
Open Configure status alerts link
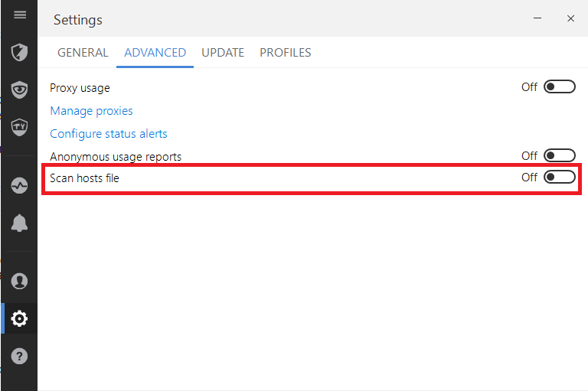point(108,134)
